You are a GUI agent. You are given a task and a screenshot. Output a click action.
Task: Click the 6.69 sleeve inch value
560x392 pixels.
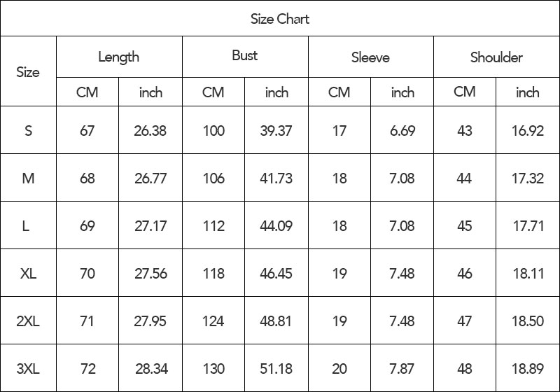pos(402,130)
